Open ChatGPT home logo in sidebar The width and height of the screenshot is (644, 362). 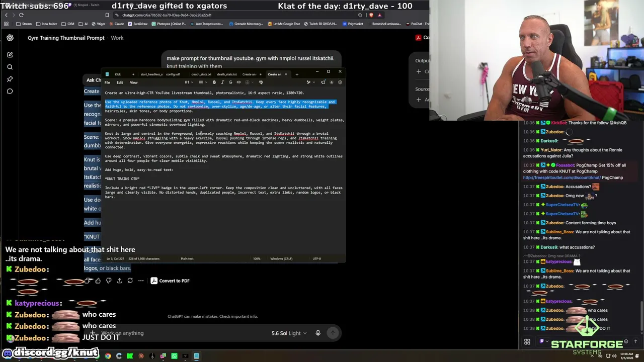[x=10, y=38]
